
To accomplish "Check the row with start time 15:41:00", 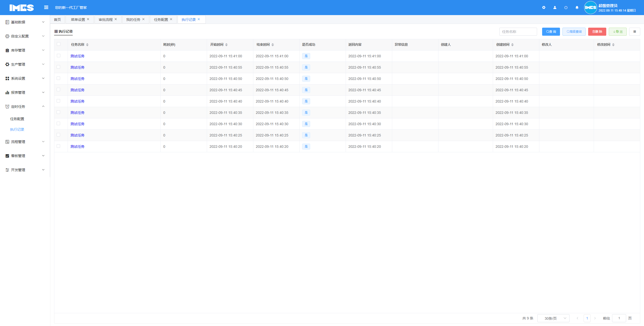I will pos(59,56).
